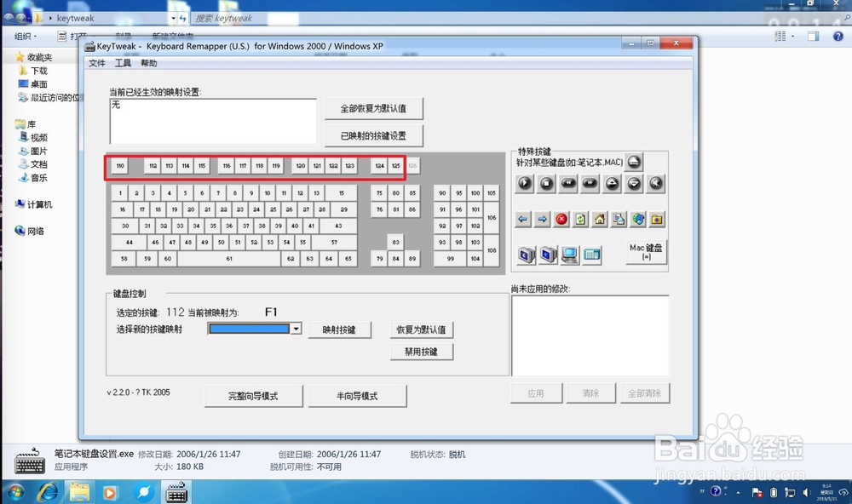Screen dimensions: 852x504
Task: Switch to 半向导模式
Action: pos(358,396)
